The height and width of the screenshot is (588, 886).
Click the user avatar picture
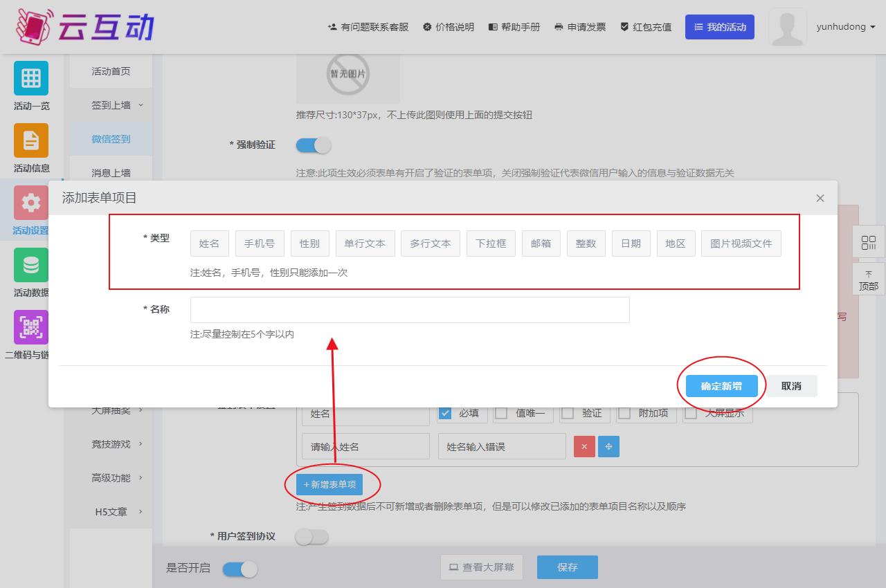787,27
